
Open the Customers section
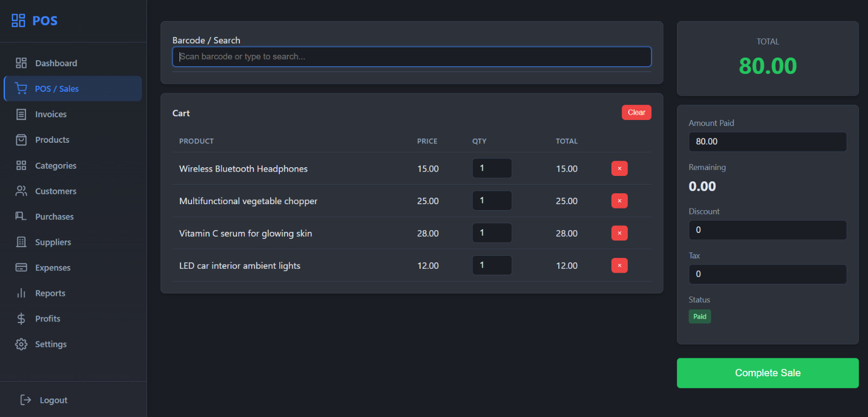click(73, 191)
